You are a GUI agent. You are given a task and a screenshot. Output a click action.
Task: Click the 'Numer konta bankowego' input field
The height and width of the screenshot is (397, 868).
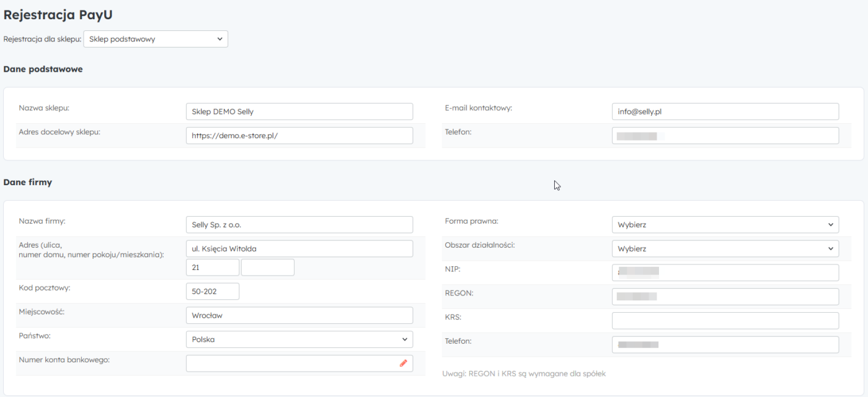291,364
